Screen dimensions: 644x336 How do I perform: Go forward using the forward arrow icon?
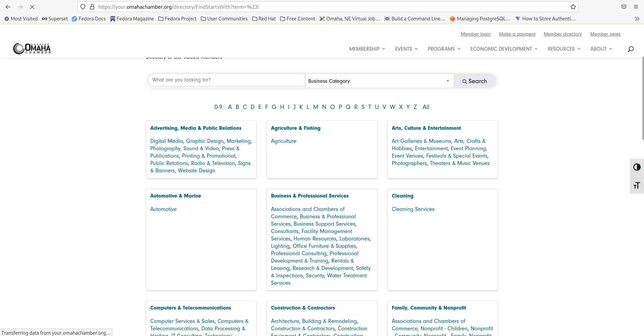pyautogui.click(x=20, y=7)
